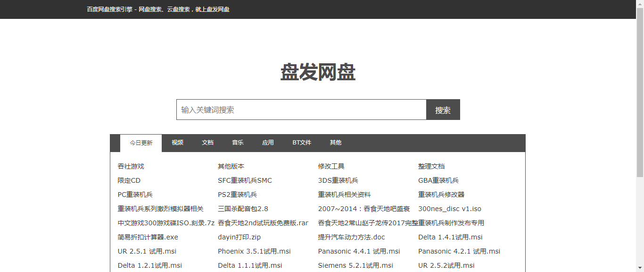Open Delta 1.2.1试用.msi link
Viewport: 644px width, 272px height.
[150, 265]
